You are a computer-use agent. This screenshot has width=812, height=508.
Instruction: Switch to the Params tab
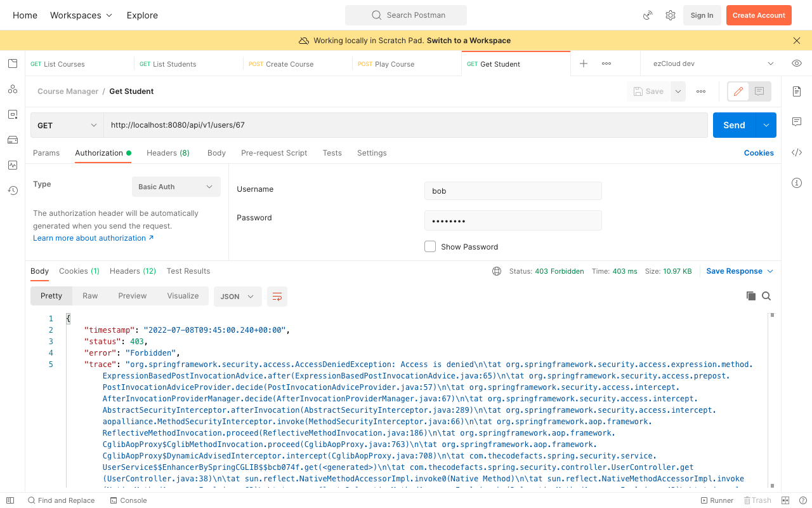click(x=46, y=153)
